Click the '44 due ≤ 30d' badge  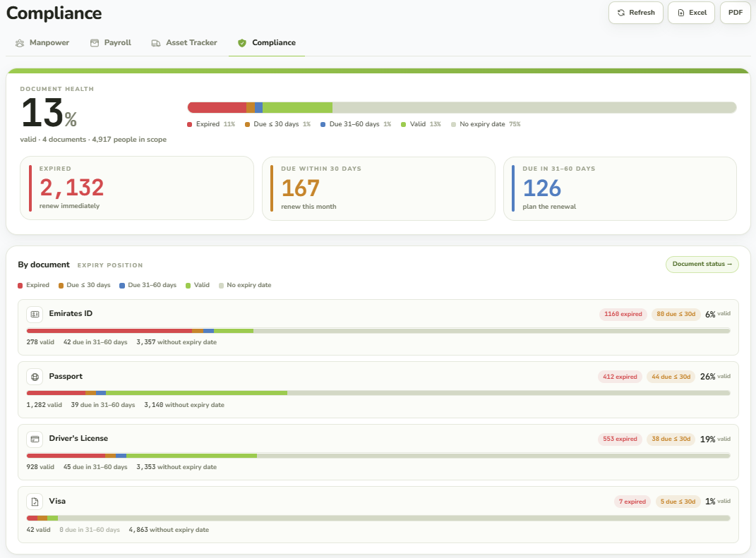(x=671, y=377)
